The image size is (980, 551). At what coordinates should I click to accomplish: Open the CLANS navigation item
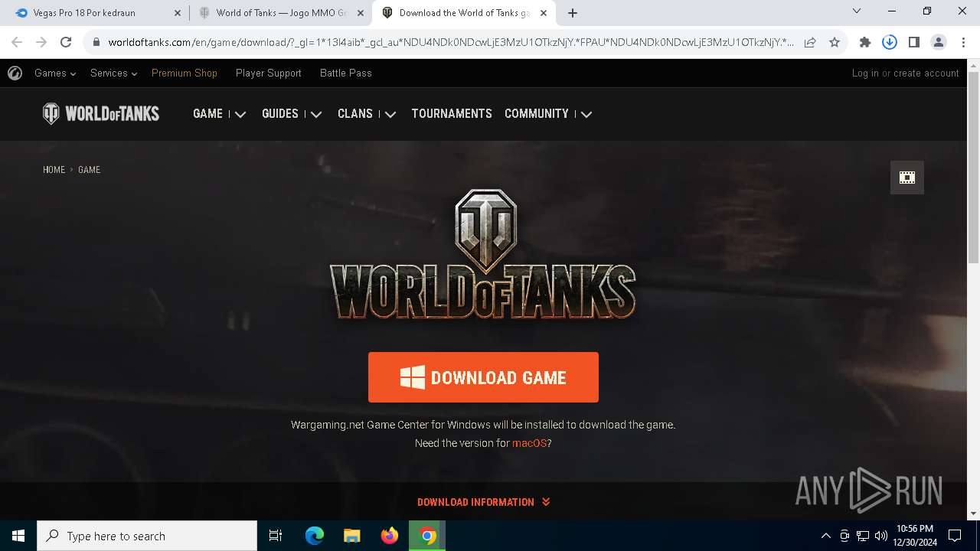coord(355,114)
